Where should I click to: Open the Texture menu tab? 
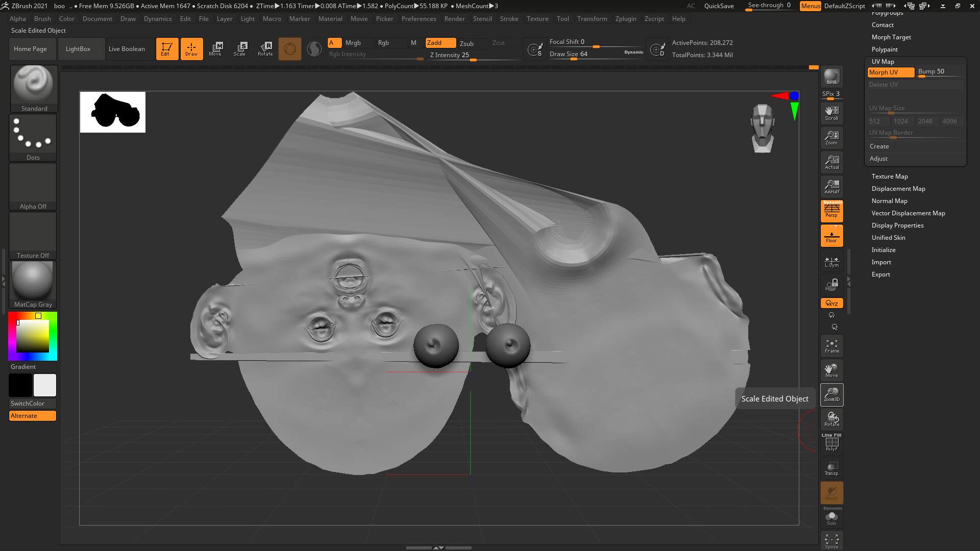click(x=537, y=18)
